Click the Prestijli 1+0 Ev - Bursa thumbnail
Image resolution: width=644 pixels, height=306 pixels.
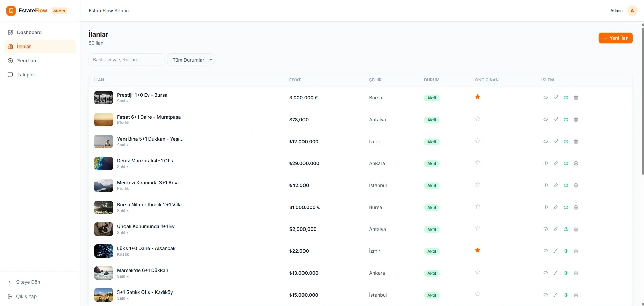pos(104,98)
